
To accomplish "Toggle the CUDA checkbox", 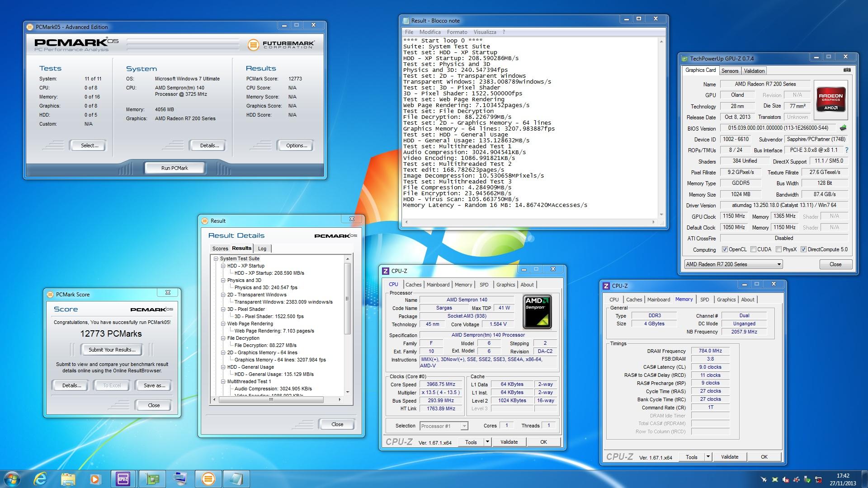I will [x=753, y=249].
